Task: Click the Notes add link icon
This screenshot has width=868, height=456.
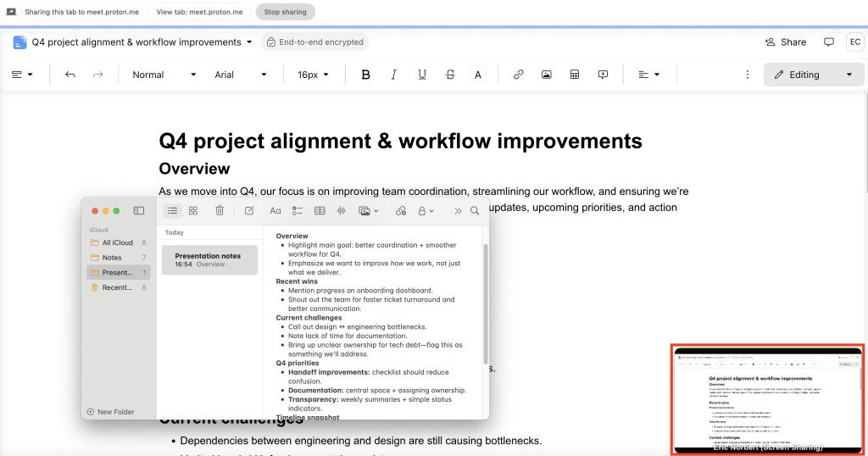Action: 401,211
